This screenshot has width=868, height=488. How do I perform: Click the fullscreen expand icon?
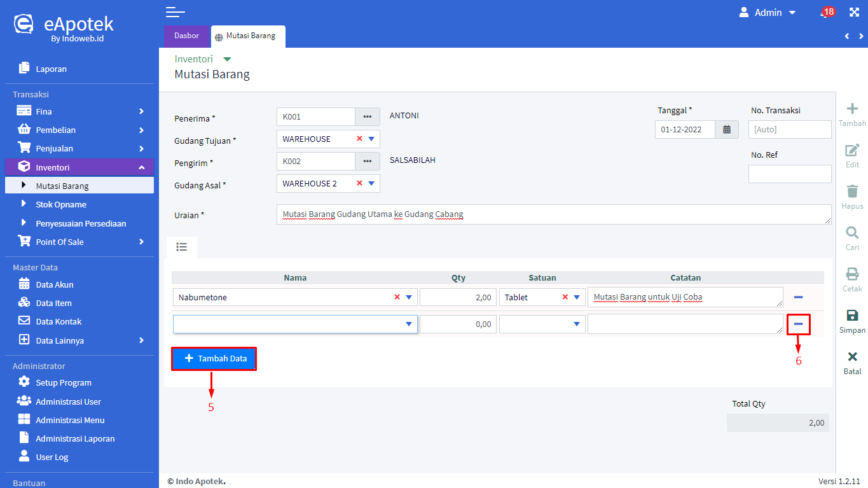pyautogui.click(x=854, y=12)
